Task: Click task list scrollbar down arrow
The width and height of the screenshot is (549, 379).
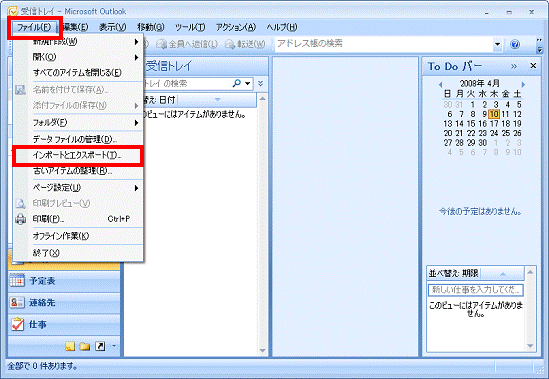Action: point(530,346)
